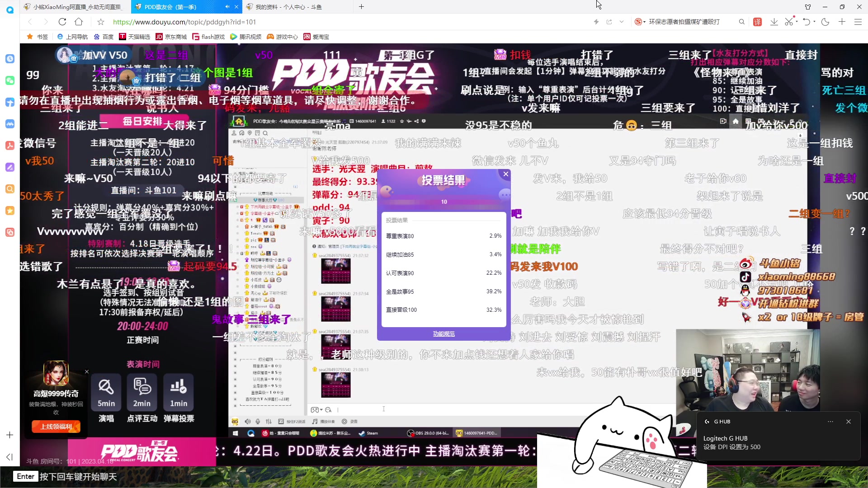Open the flash游戏 bookmark

208,37
